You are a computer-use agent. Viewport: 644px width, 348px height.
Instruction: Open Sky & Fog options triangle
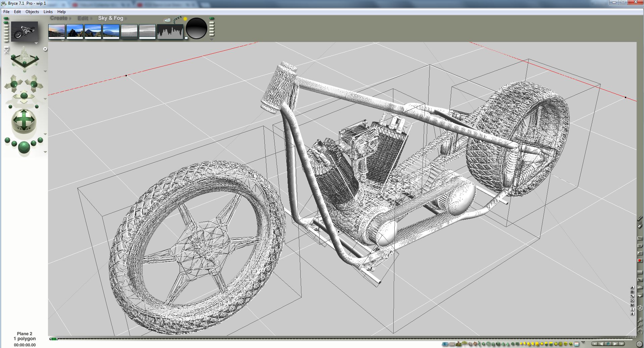point(212,40)
